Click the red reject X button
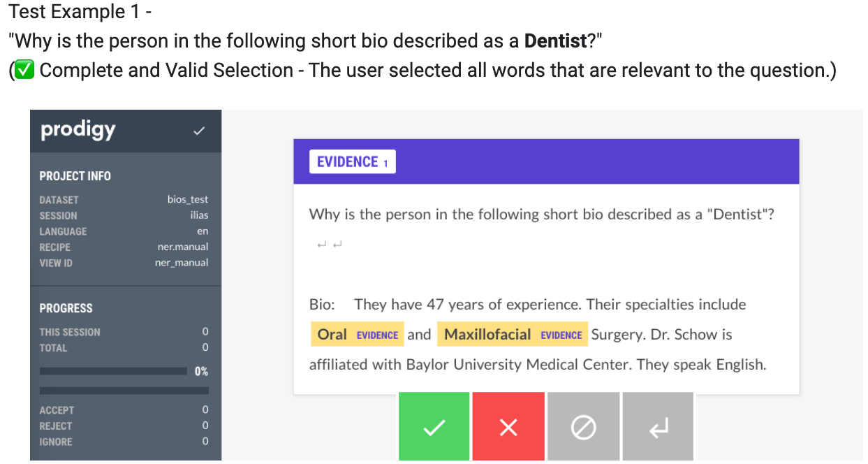Screen dimensions: 868x464 tap(508, 427)
